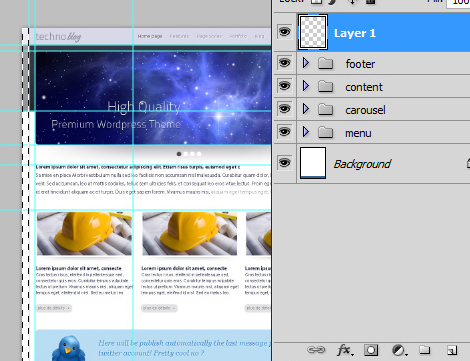Select the menu group row

[x=383, y=132]
